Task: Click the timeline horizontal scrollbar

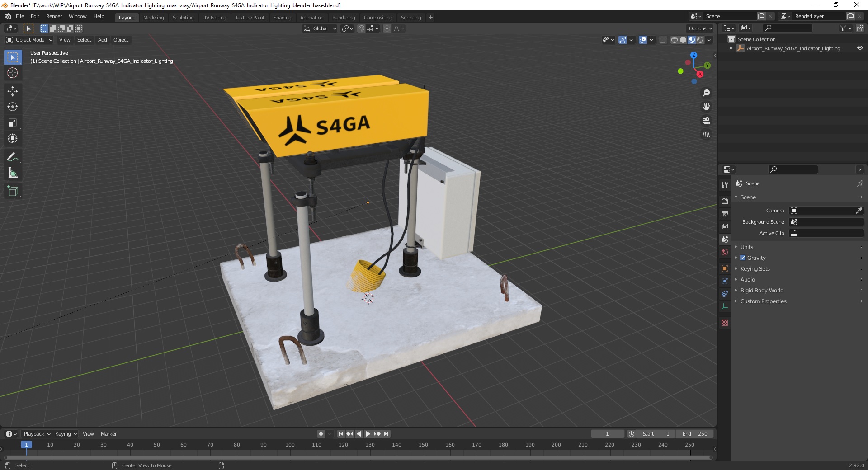Action: point(358,457)
